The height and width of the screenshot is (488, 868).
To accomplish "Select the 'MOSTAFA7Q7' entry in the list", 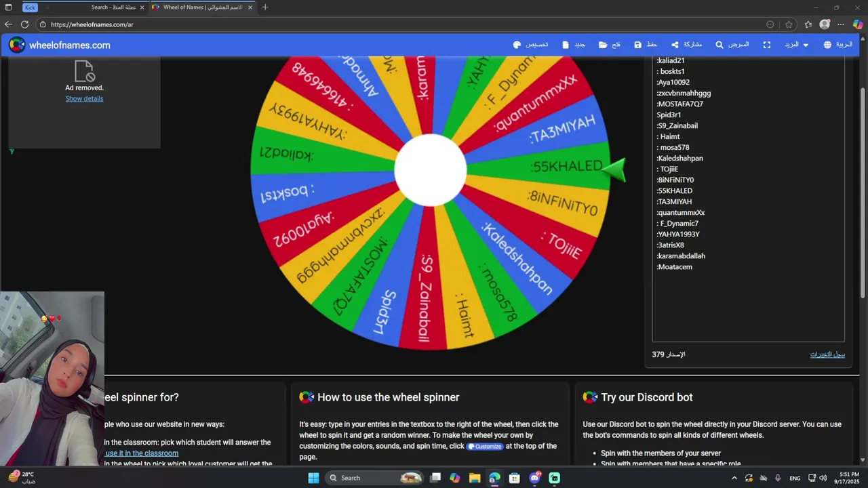I will [679, 104].
